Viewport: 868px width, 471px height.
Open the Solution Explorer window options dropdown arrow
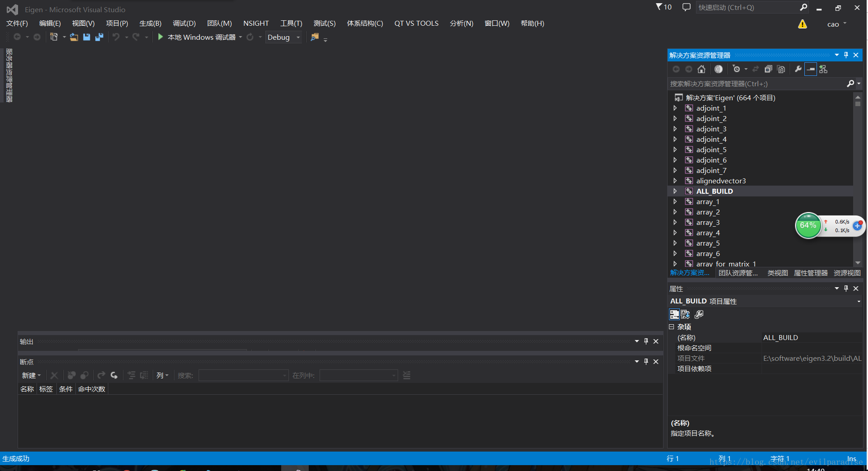(837, 55)
